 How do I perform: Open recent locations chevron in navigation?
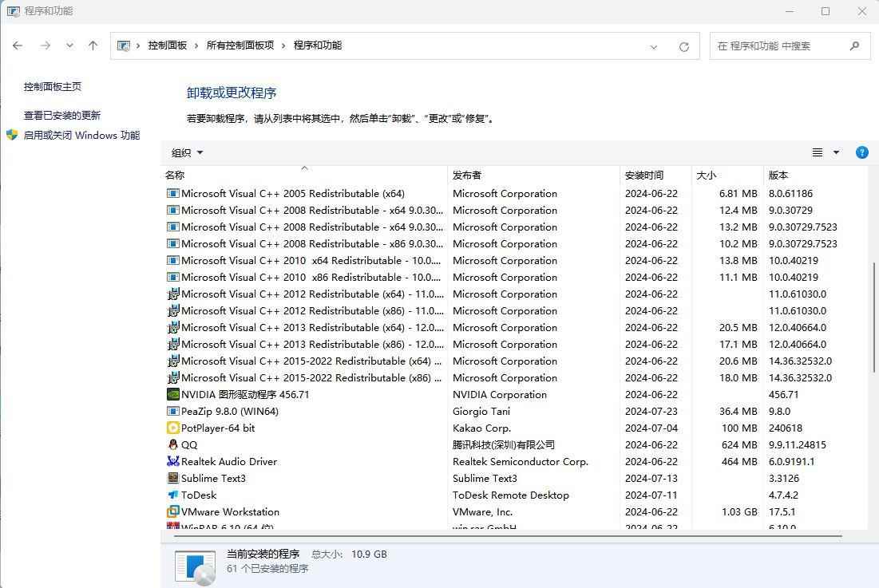(x=69, y=46)
